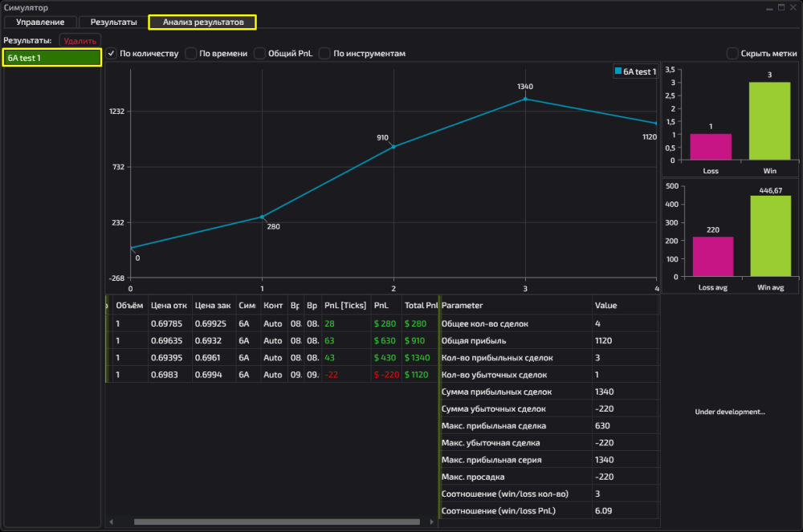The height and width of the screenshot is (532, 803).
Task: Click the red Удалить button
Action: [79, 40]
